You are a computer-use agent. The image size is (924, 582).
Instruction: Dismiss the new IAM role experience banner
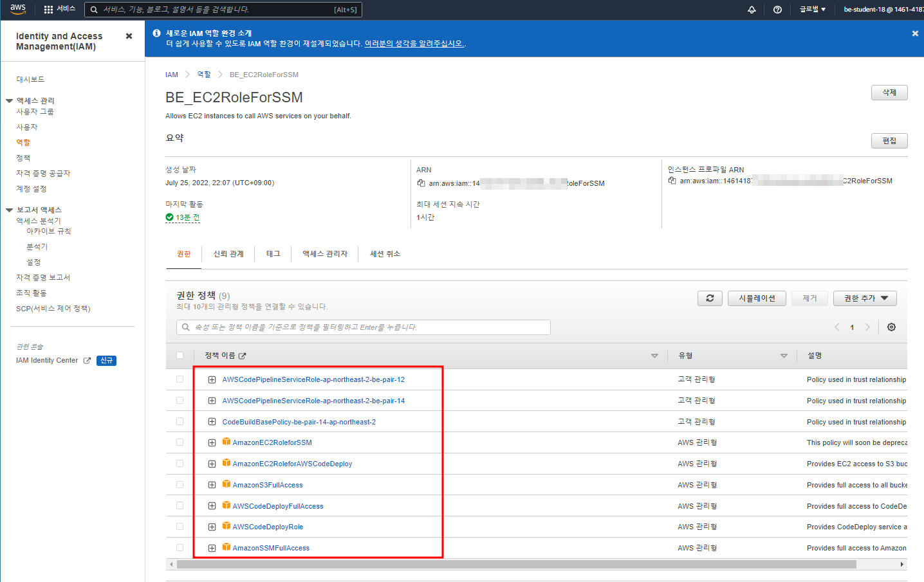915,33
